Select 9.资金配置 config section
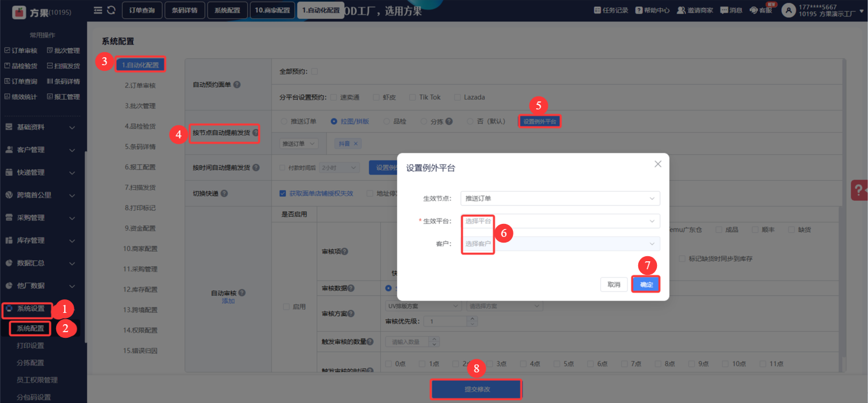The height and width of the screenshot is (403, 868). tap(140, 228)
